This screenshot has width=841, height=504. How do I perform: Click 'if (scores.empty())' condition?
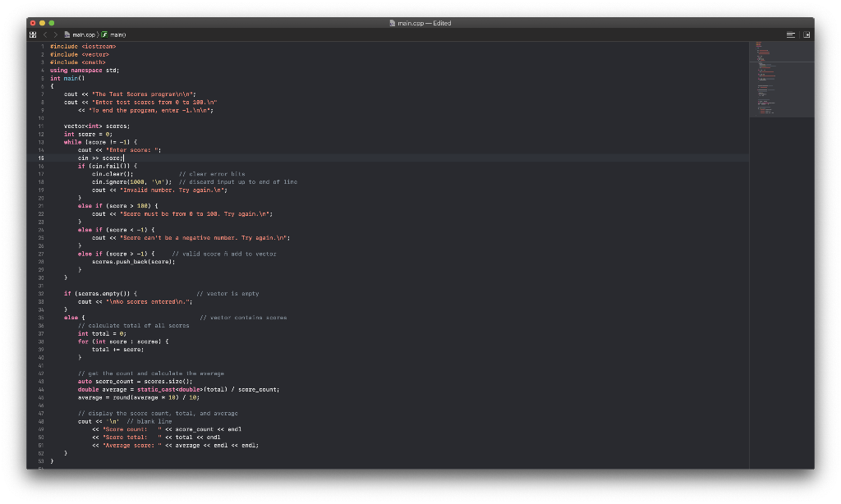pos(100,294)
